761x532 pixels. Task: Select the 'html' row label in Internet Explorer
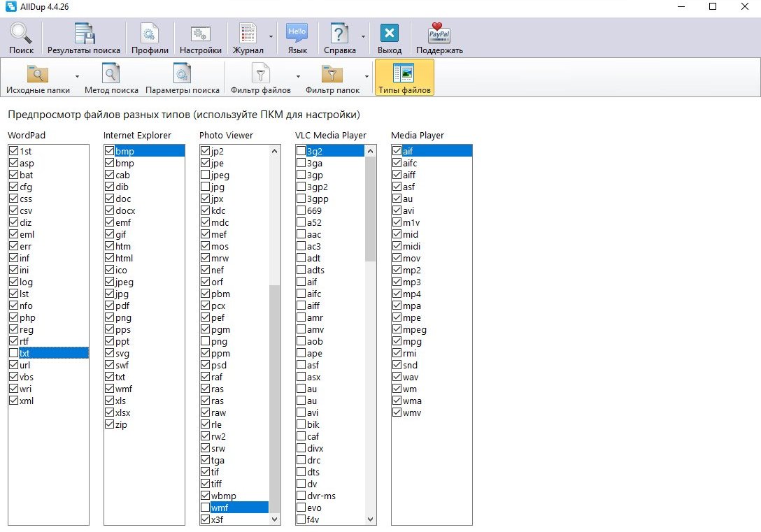tap(124, 258)
